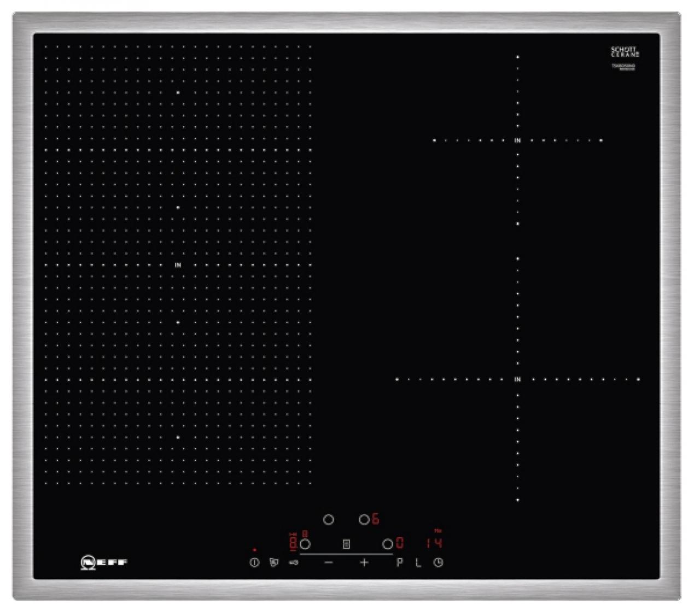The width and height of the screenshot is (700, 616).
Task: Tap the minus key to lower power
Action: click(328, 562)
